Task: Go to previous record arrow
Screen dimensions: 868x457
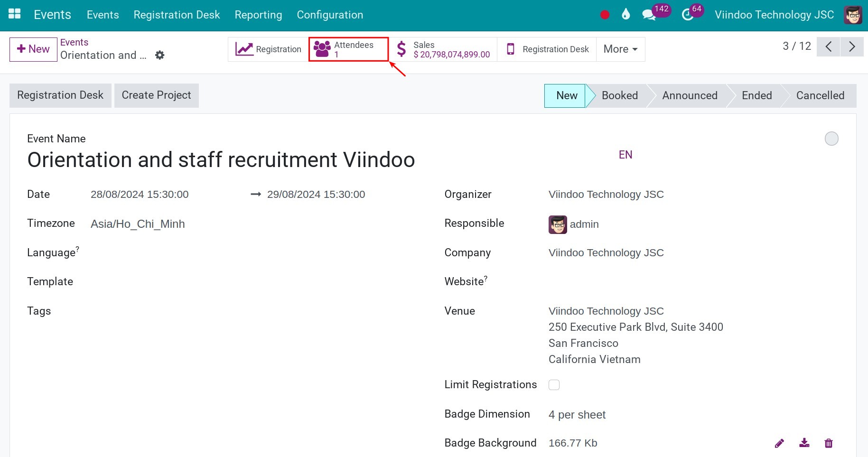Action: (829, 47)
